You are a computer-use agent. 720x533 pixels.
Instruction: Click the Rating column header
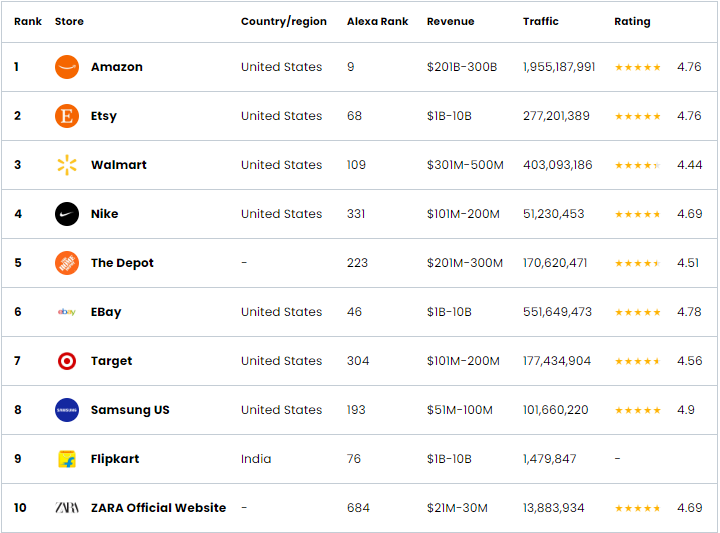632,21
